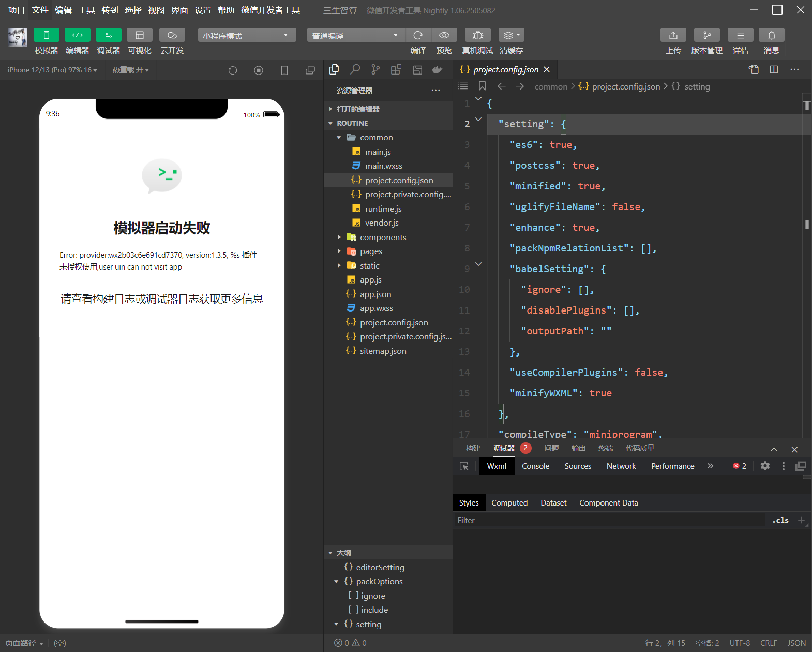Image resolution: width=812 pixels, height=652 pixels.
Task: Switch to the Computed tab
Action: [x=509, y=503]
